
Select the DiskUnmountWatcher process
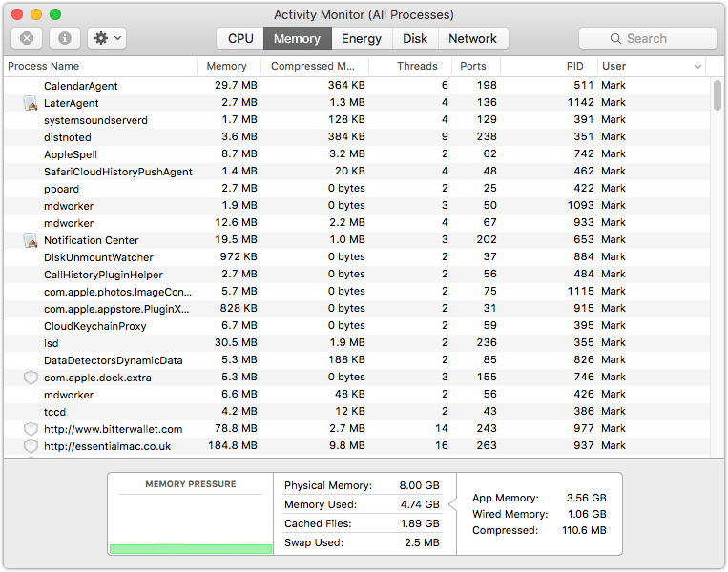(x=357, y=257)
